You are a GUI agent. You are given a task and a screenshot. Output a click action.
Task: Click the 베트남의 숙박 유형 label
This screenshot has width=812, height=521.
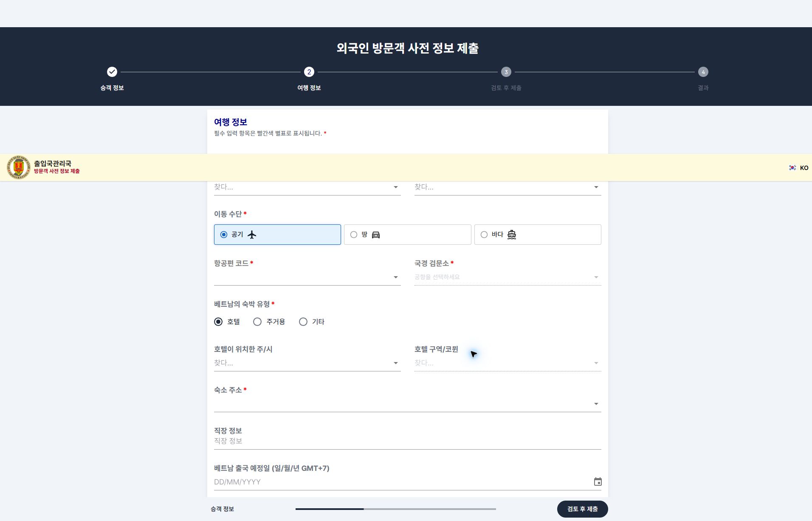pyautogui.click(x=242, y=304)
